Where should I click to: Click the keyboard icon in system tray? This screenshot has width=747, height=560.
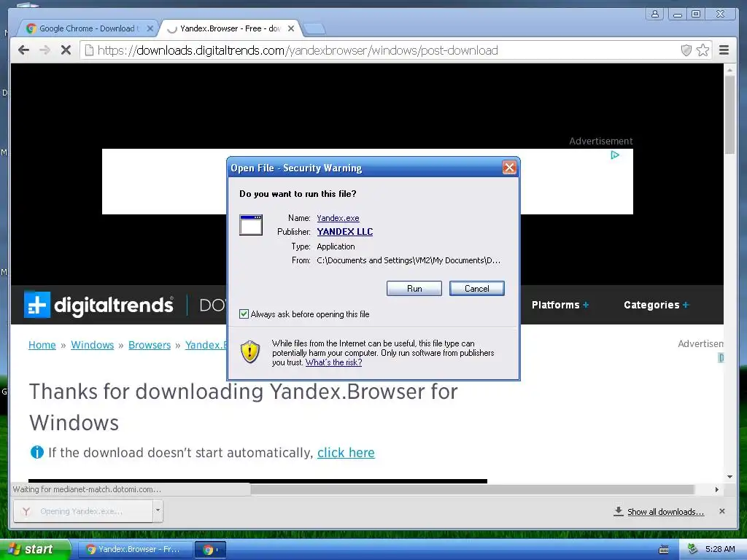click(x=663, y=550)
